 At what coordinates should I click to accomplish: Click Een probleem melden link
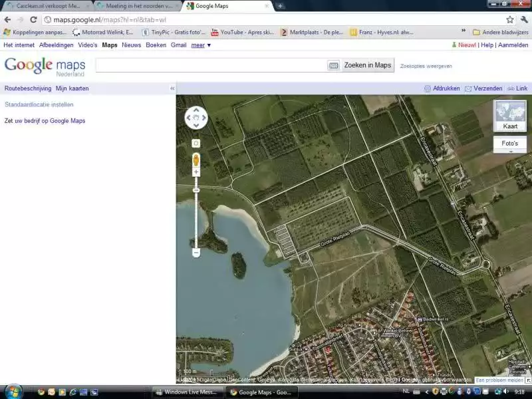click(499, 380)
